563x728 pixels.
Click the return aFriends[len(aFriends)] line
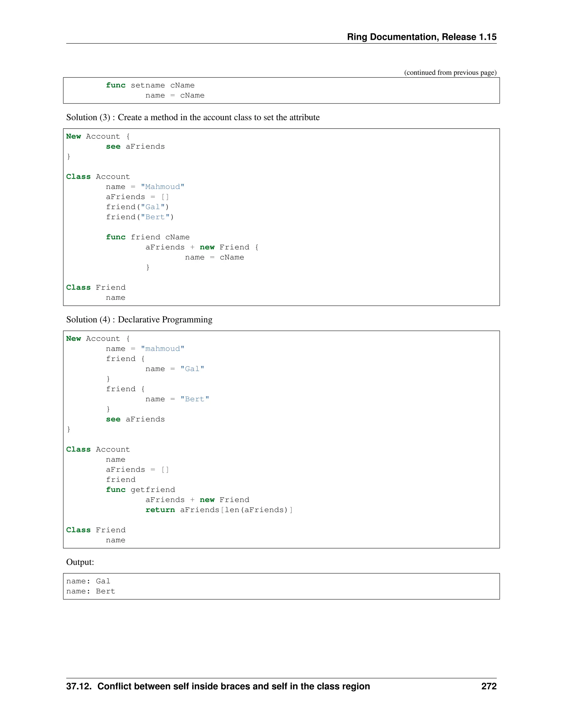click(x=219, y=510)
